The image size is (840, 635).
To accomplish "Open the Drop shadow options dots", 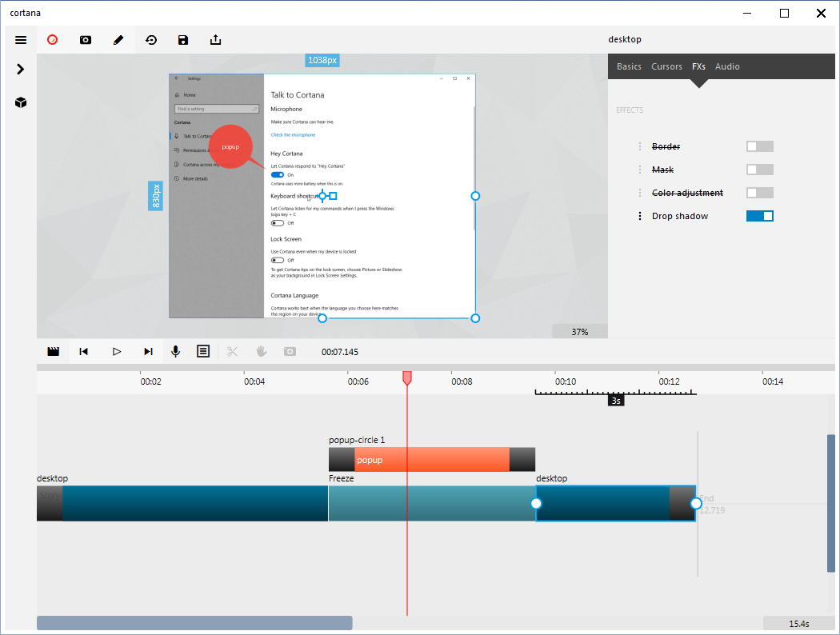I will [640, 216].
